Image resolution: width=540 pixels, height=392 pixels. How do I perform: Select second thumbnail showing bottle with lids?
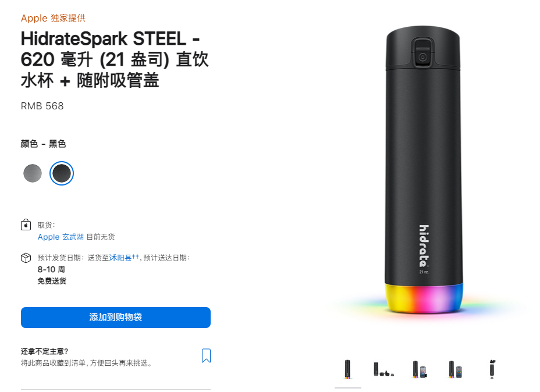(x=384, y=369)
